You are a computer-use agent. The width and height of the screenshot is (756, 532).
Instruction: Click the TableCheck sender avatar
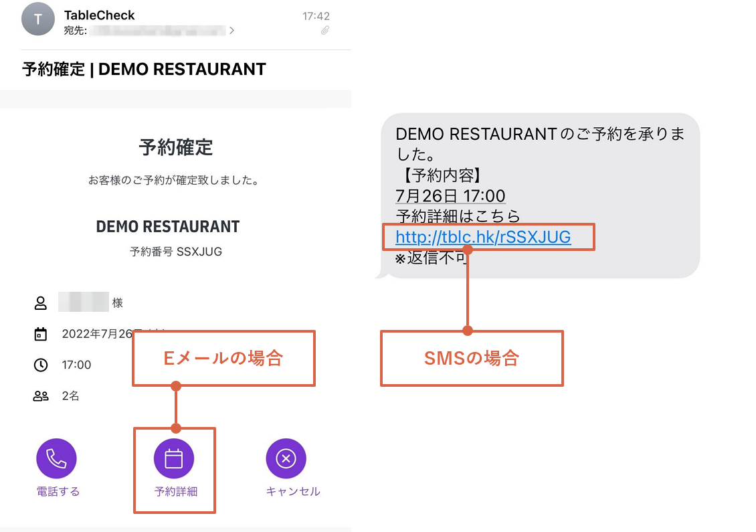coord(38,19)
